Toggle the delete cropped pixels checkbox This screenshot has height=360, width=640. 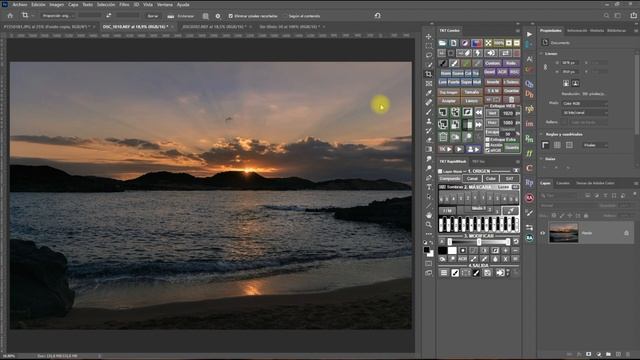(x=231, y=16)
